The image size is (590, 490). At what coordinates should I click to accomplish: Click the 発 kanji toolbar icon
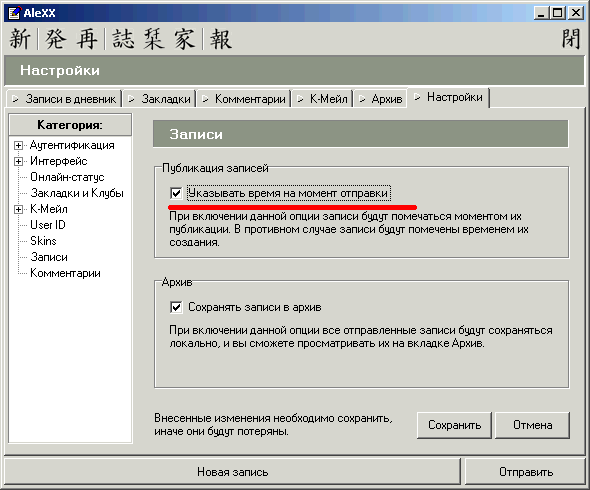click(x=55, y=39)
